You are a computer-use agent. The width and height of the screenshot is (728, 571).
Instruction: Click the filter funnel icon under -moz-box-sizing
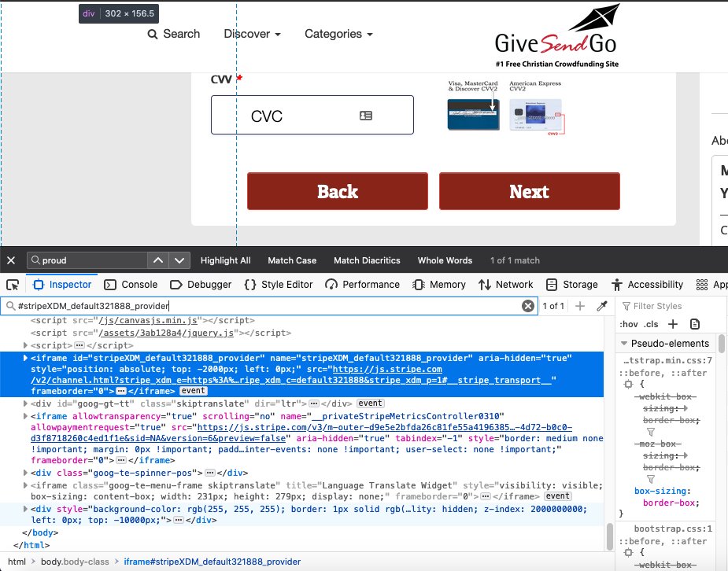coord(651,479)
